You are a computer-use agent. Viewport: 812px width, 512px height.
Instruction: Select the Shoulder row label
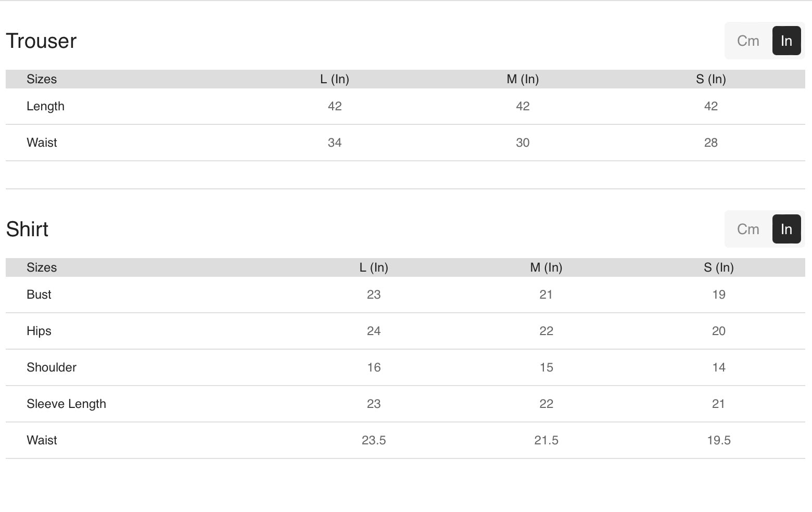click(52, 367)
